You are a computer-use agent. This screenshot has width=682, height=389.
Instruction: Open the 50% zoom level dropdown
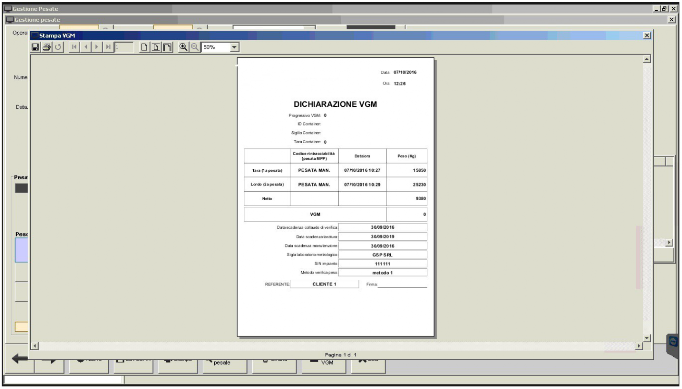(x=234, y=47)
